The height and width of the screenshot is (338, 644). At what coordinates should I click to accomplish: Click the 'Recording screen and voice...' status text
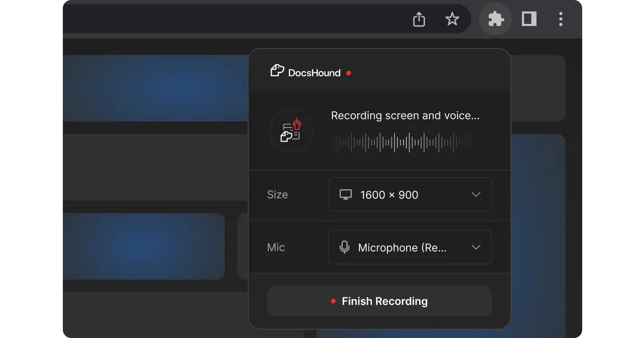(405, 116)
